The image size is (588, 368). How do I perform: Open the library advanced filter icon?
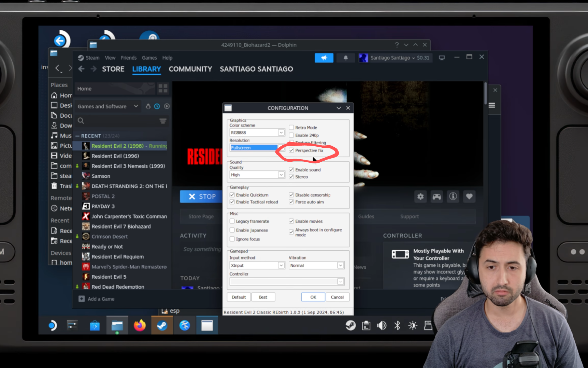(163, 121)
